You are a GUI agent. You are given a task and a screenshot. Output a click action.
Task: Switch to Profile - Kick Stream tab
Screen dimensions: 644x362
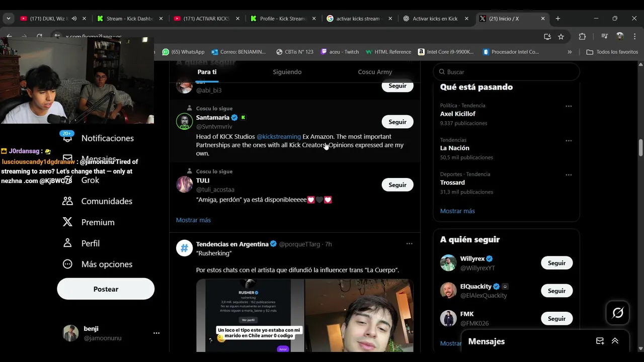click(x=283, y=19)
